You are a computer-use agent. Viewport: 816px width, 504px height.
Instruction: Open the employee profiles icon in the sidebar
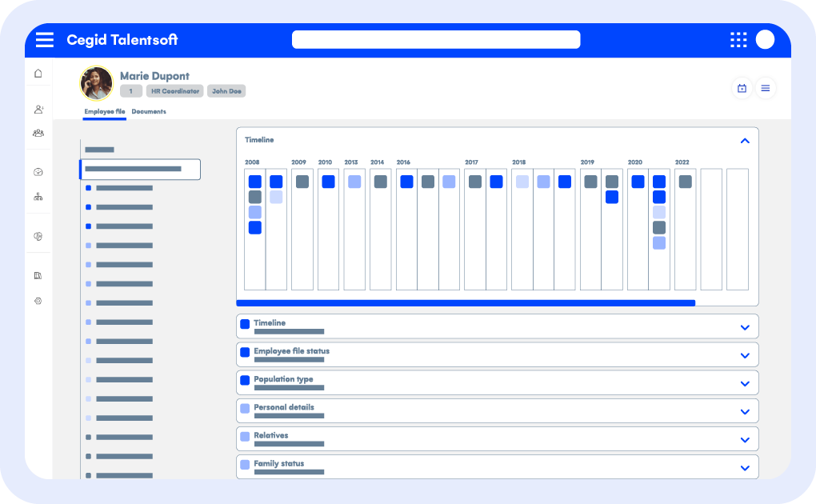point(38,106)
